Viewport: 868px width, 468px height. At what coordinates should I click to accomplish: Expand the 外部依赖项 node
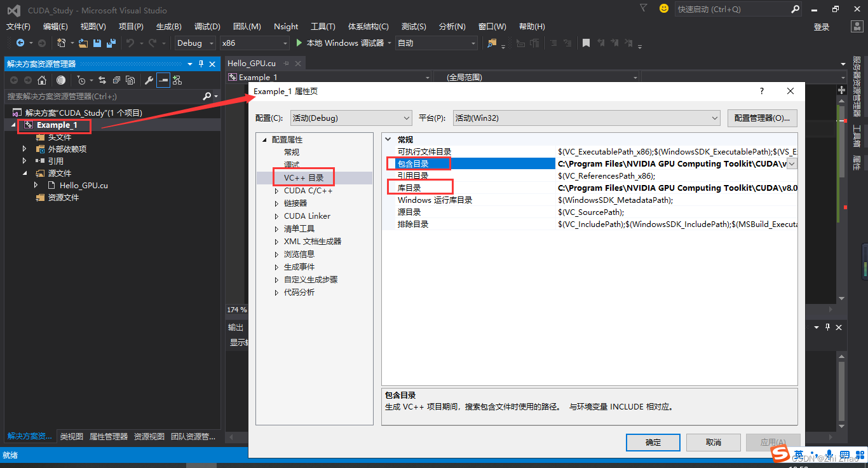pyautogui.click(x=24, y=149)
